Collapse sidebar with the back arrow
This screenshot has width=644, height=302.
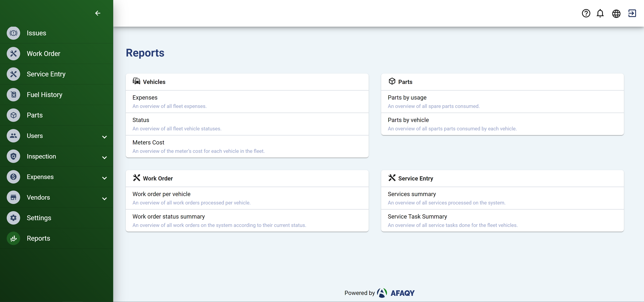[98, 13]
